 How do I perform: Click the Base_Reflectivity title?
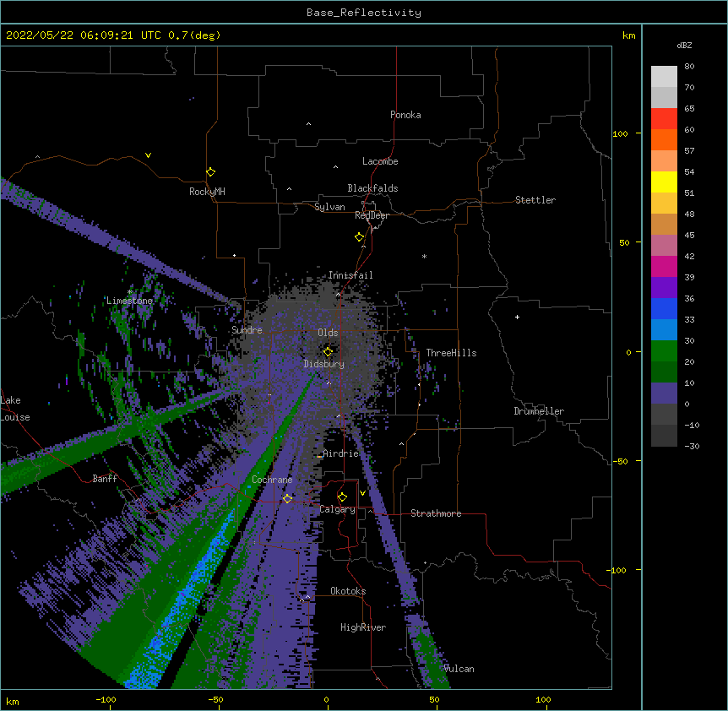(364, 13)
